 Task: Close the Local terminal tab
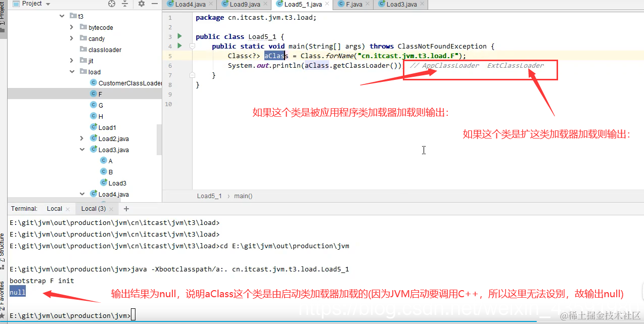[68, 209]
